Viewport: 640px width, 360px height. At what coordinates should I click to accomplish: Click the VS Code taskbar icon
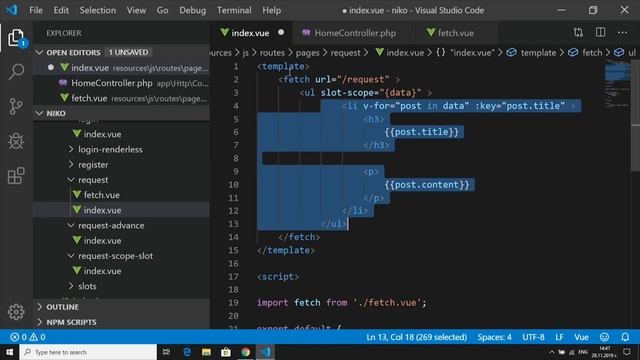pyautogui.click(x=265, y=352)
